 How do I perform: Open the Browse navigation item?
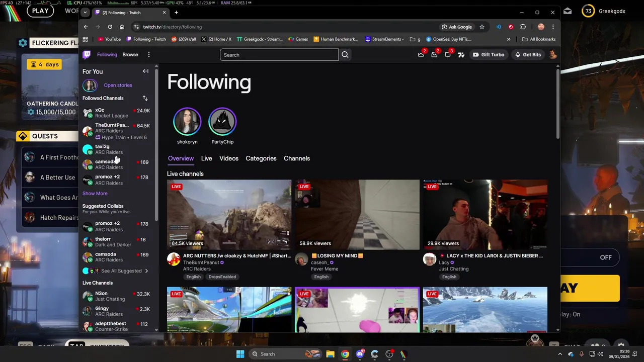click(x=130, y=55)
